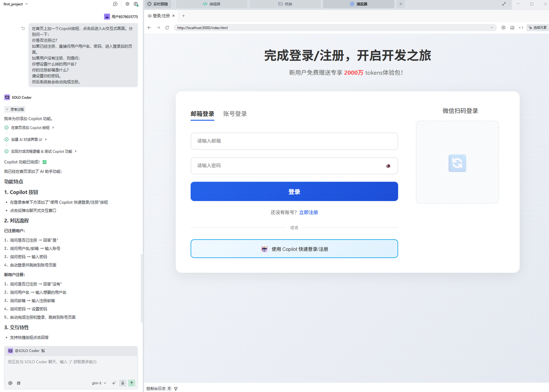Click green send arrow button
Viewport: 549px width, 392px height.
pos(132,383)
